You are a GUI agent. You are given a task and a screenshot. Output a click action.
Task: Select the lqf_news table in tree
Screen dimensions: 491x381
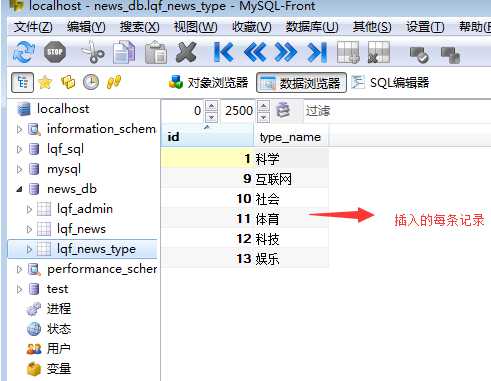pyautogui.click(x=81, y=229)
